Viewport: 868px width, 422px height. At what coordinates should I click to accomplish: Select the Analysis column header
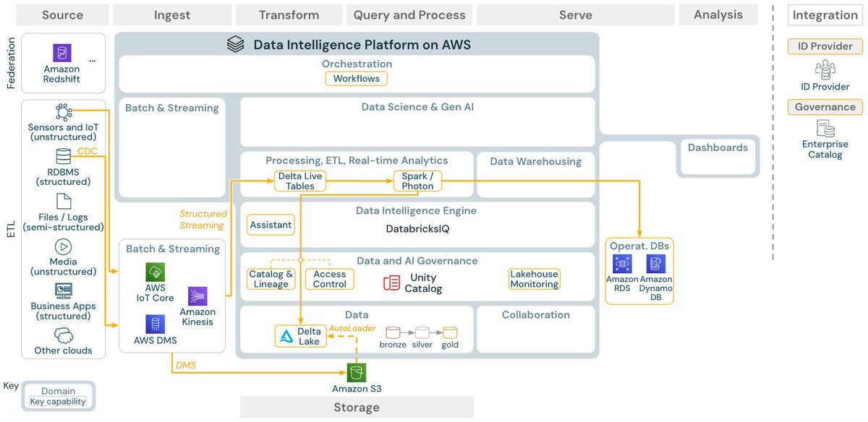tap(718, 14)
